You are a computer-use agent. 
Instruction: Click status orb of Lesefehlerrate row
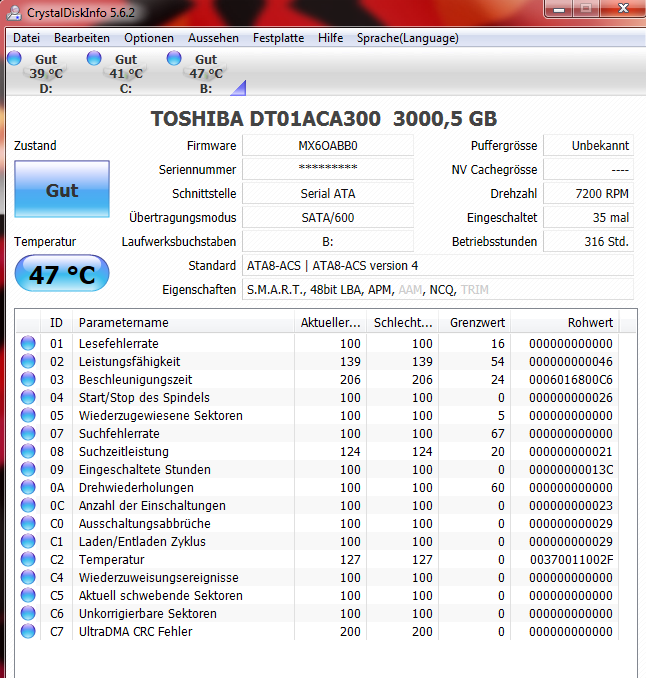28,343
